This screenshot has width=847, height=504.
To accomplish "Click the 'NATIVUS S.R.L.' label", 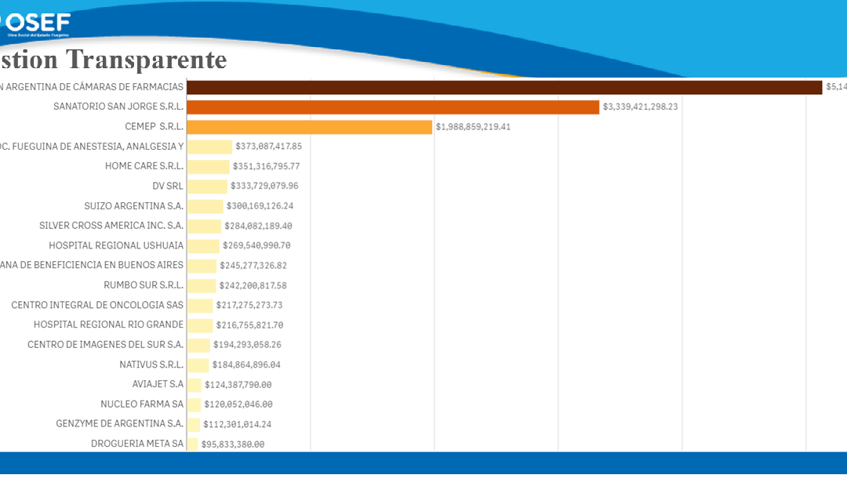I will pyautogui.click(x=151, y=364).
